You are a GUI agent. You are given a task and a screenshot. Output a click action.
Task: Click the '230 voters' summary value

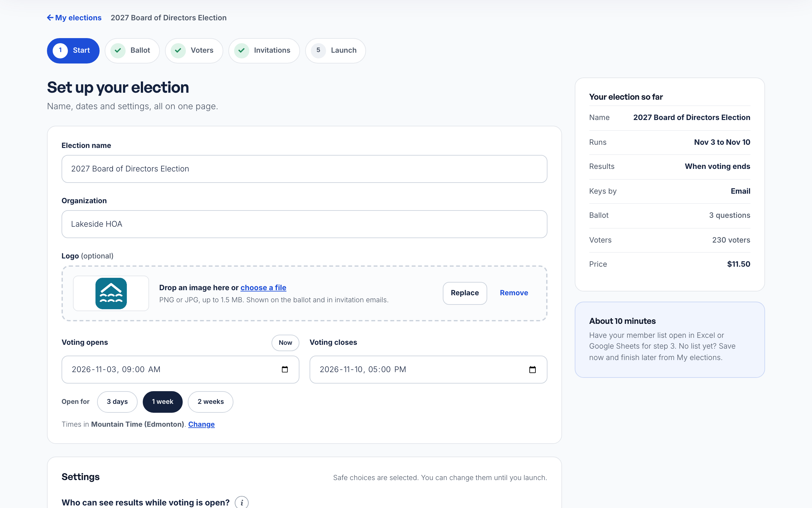coord(731,240)
